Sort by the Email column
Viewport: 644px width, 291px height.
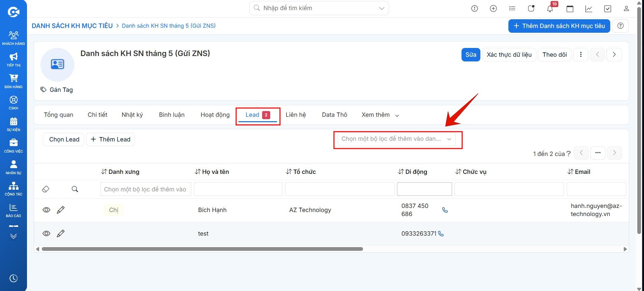coord(579,172)
